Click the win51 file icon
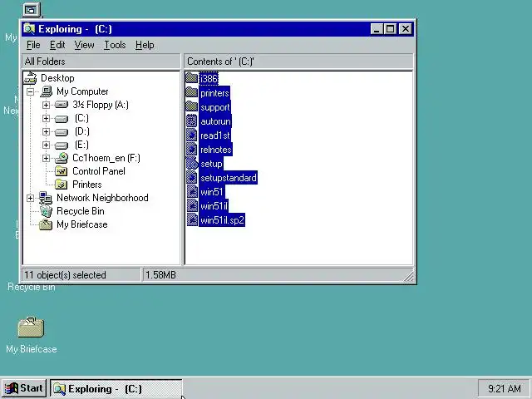 192,192
